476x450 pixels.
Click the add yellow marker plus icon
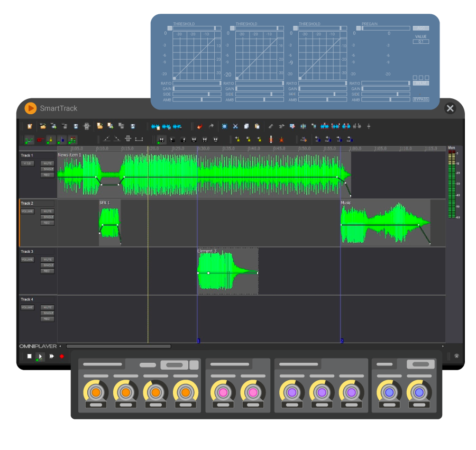click(x=237, y=139)
